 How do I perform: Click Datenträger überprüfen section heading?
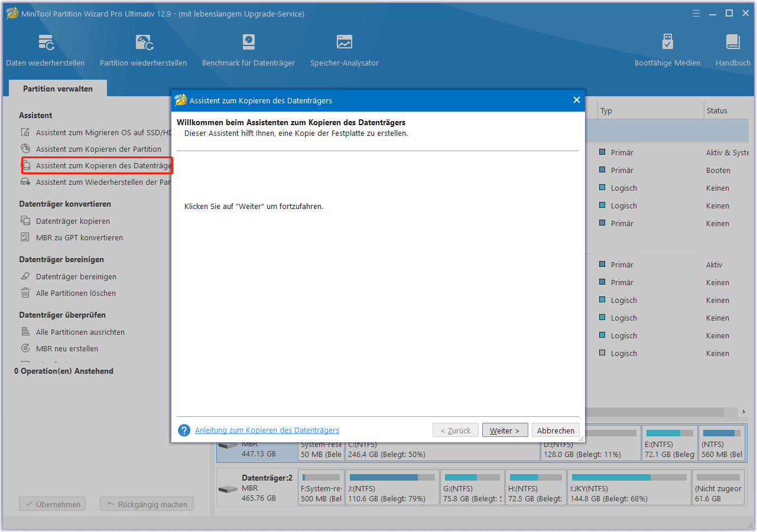[62, 315]
